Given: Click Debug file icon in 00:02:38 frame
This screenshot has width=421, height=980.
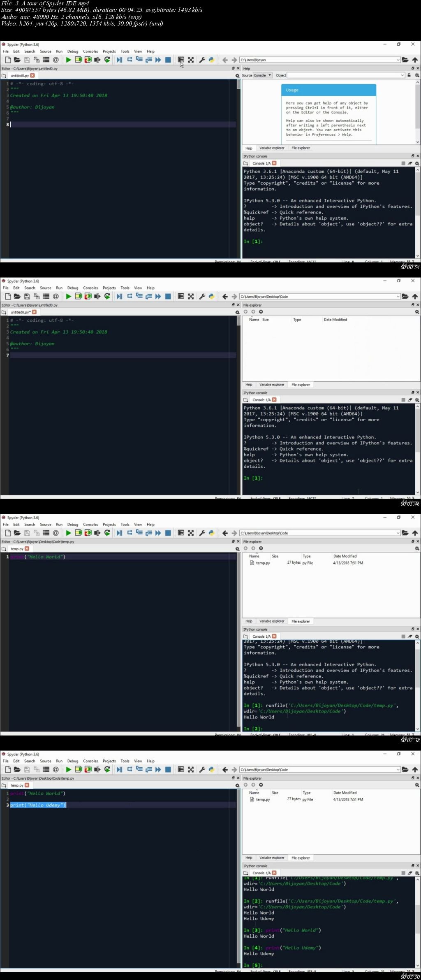Looking at the screenshot, I should pyautogui.click(x=119, y=533).
